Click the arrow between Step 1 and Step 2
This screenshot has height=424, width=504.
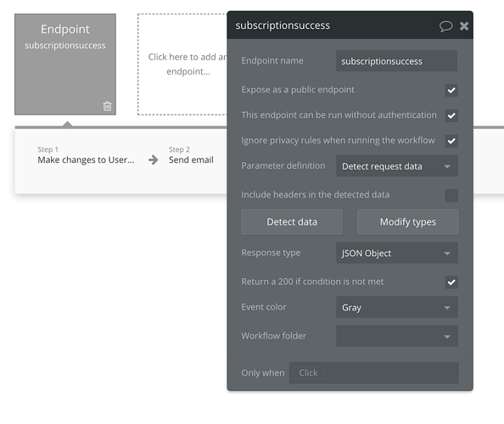point(154,159)
